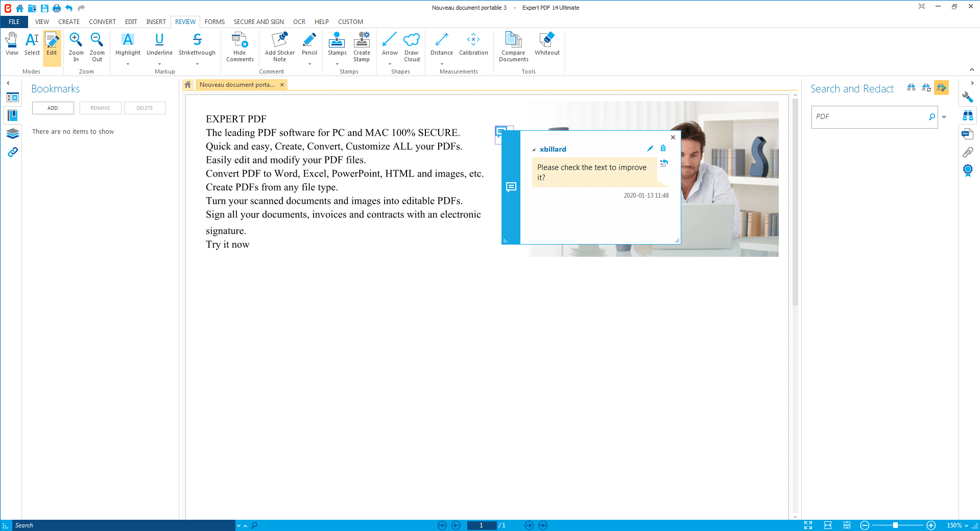The image size is (980, 531).
Task: Click the sticky note marker on page
Action: 501,132
